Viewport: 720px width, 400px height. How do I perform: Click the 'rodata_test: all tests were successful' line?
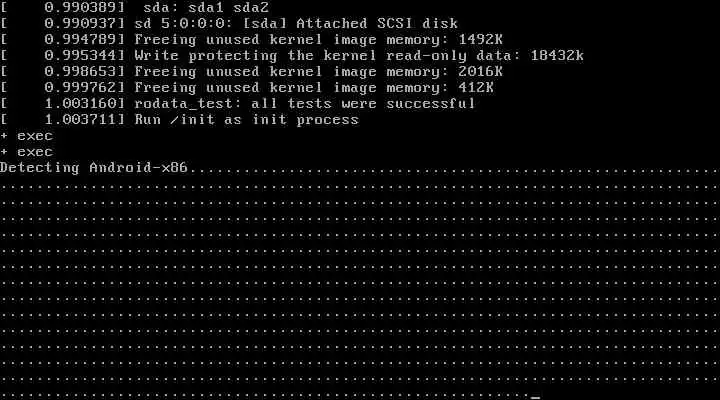304,104
